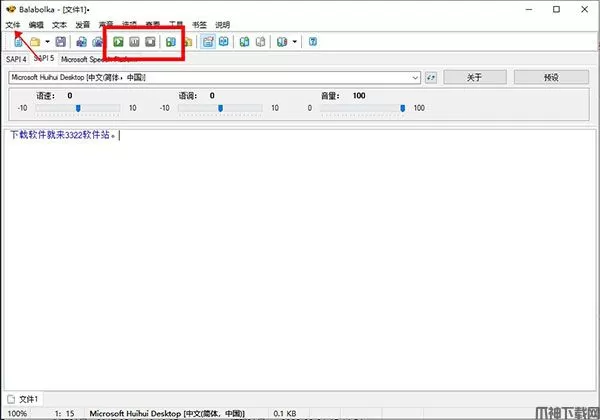
Task: Click the 关于 (About) button
Action: (x=475, y=77)
